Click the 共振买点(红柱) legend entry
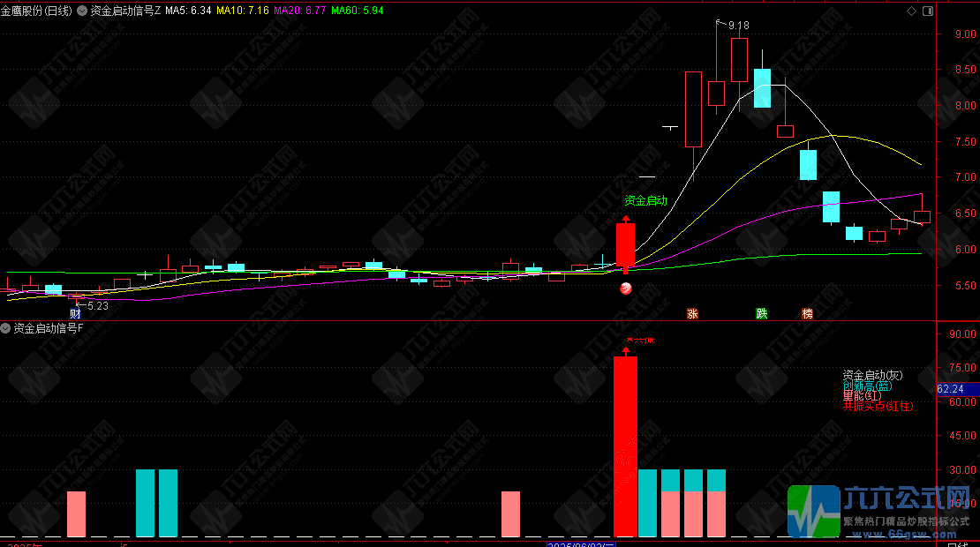980x547 pixels. coord(878,407)
